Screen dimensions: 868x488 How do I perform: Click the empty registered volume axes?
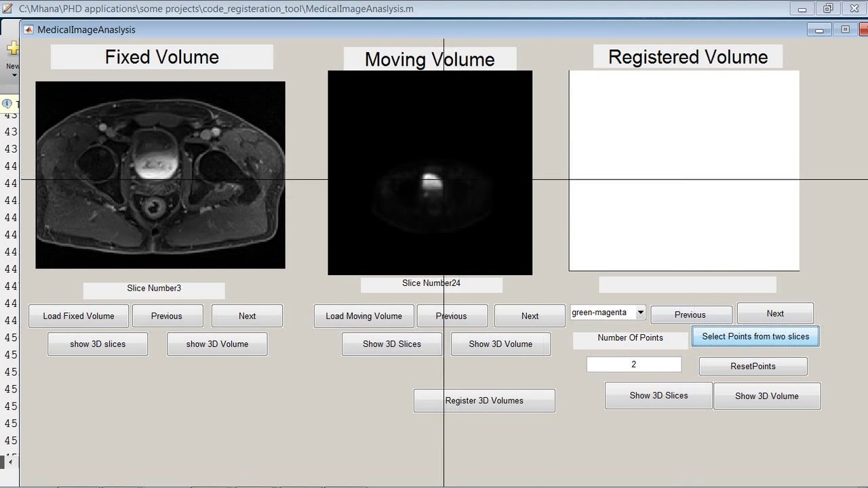pos(684,171)
